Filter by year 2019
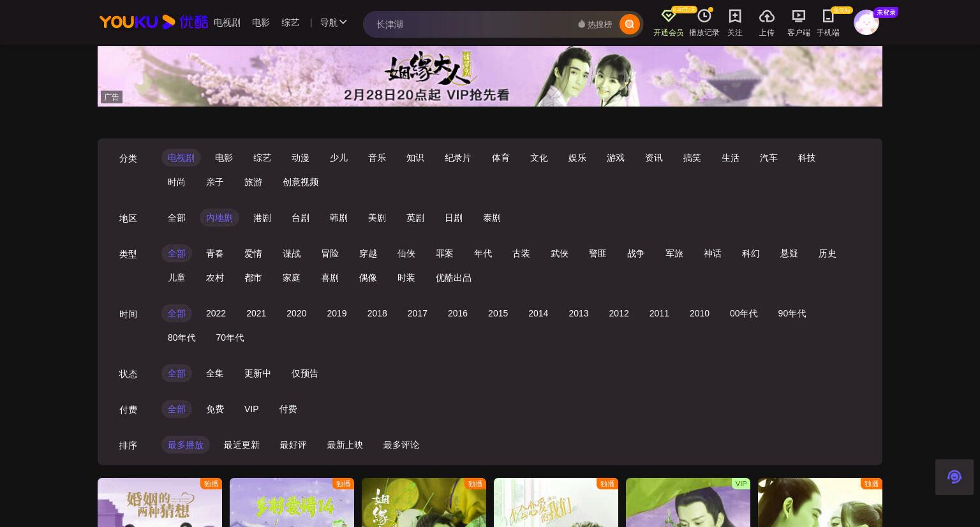980x527 pixels. click(x=337, y=313)
